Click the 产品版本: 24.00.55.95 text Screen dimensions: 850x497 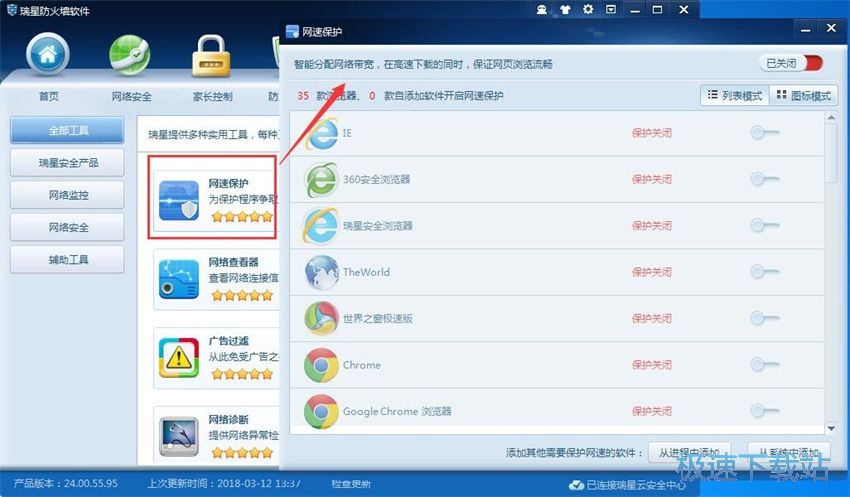66,483
